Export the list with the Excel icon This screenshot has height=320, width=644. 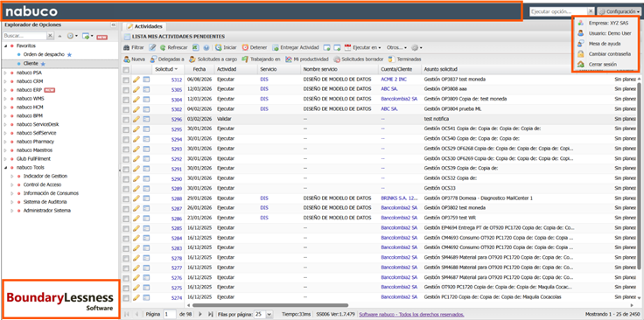coord(196,47)
